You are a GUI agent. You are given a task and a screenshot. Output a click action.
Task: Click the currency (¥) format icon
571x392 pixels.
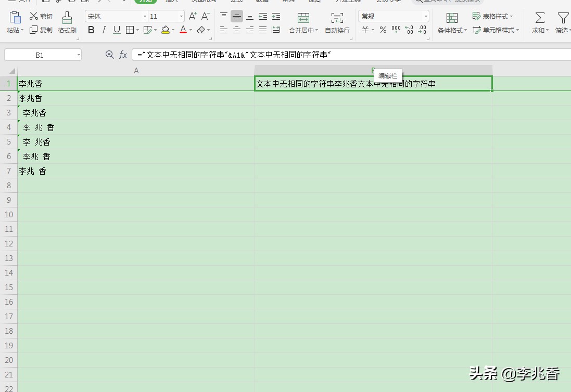(x=365, y=30)
